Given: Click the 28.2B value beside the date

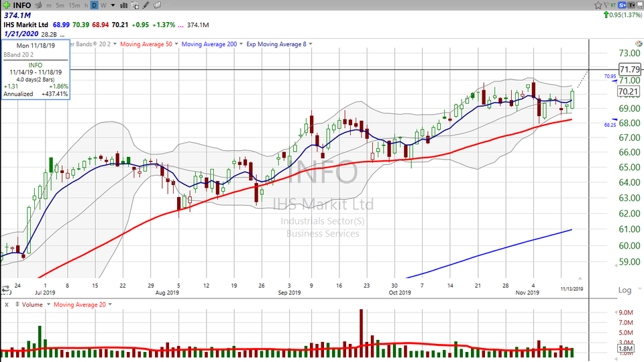Looking at the screenshot, I should coord(49,34).
